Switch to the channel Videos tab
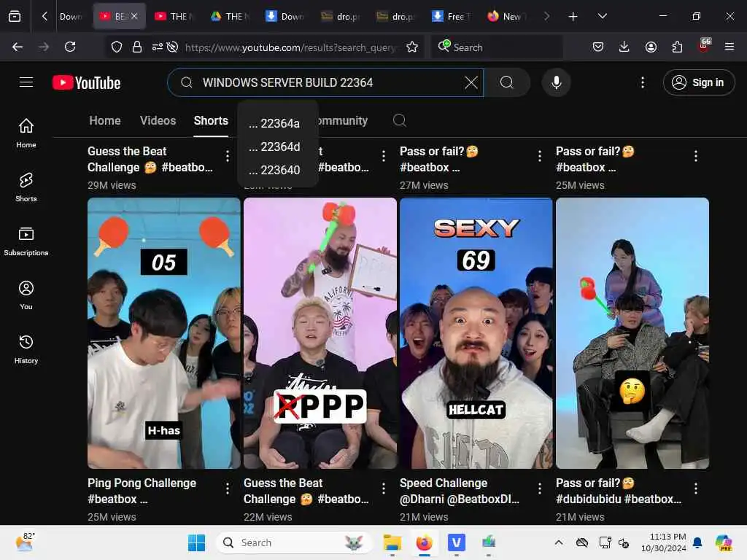Image resolution: width=747 pixels, height=560 pixels. coord(158,120)
